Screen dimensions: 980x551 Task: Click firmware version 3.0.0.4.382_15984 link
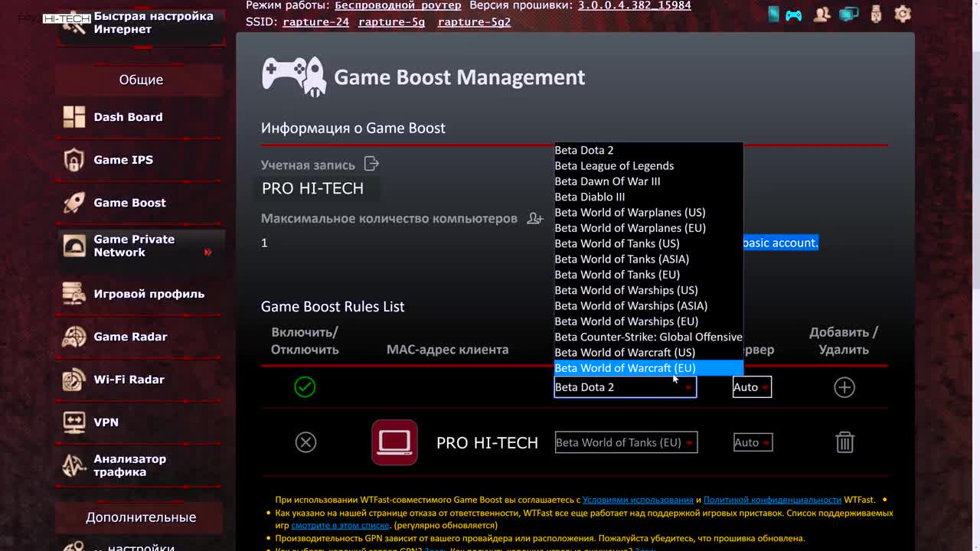point(634,5)
